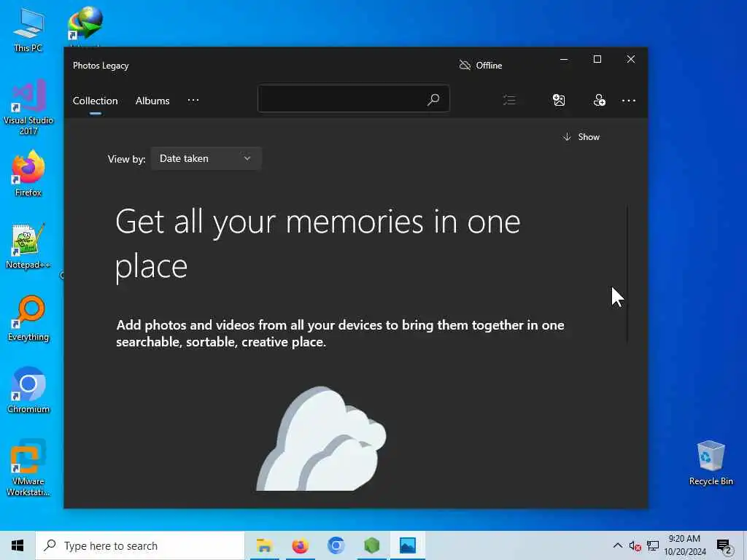Select VMware Workstation desktop shortcut
The image size is (747, 560).
coord(28,467)
